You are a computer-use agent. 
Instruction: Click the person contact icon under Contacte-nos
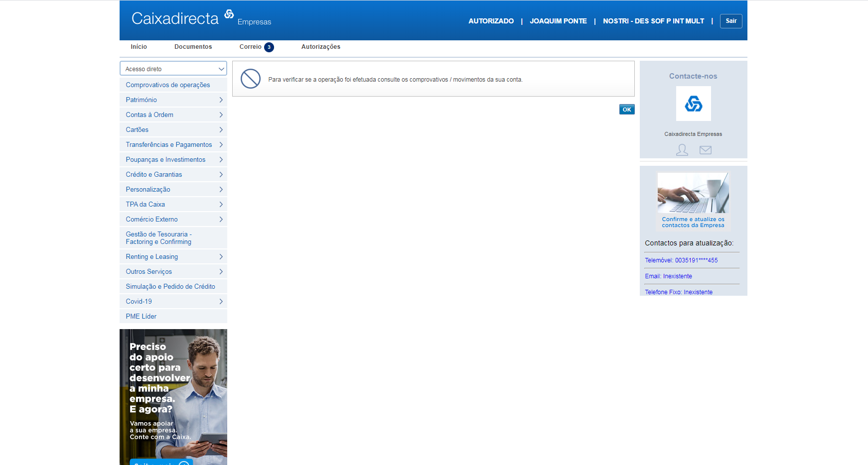point(682,150)
